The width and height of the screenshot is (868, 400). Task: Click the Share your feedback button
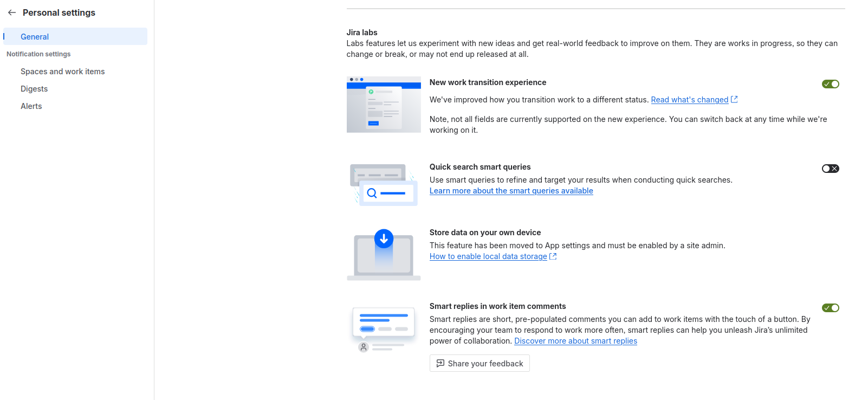pos(479,363)
